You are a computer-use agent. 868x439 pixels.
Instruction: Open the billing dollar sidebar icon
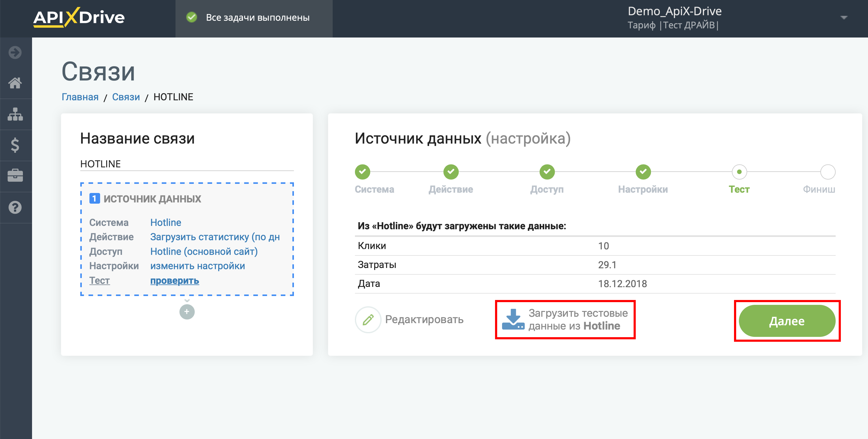[15, 145]
